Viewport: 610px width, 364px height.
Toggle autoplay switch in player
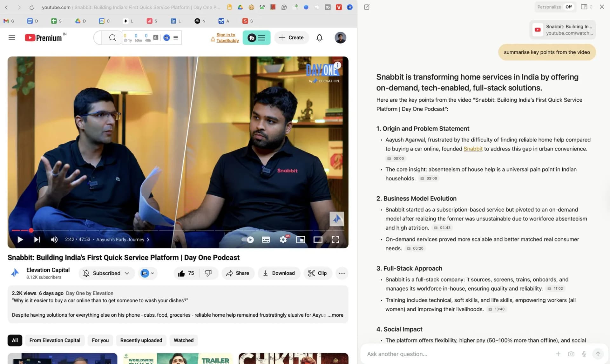coord(248,239)
